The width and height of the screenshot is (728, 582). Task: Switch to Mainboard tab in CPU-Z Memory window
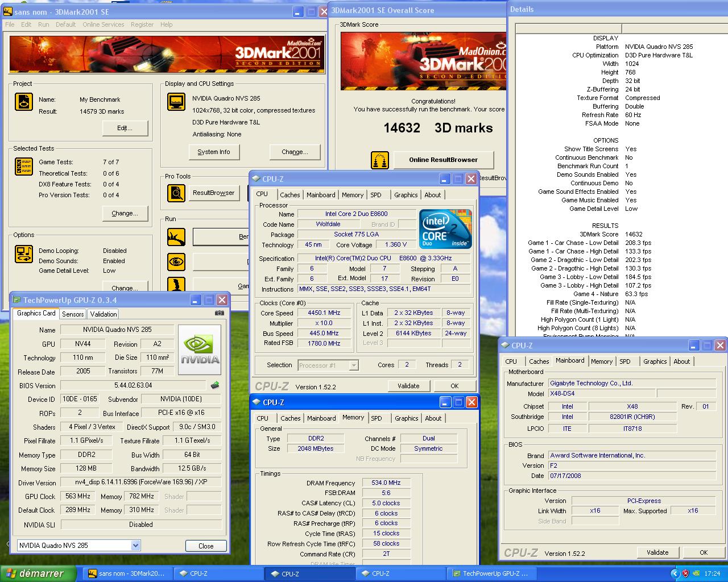click(321, 418)
